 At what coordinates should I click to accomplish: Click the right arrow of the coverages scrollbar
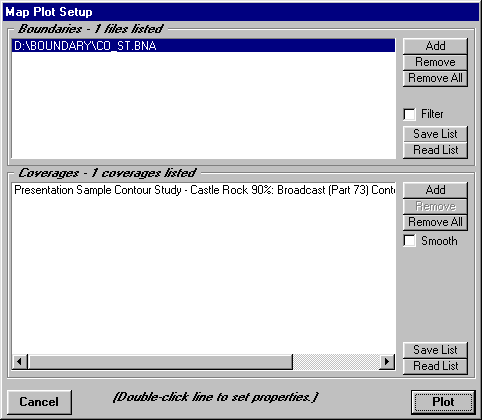[387, 362]
